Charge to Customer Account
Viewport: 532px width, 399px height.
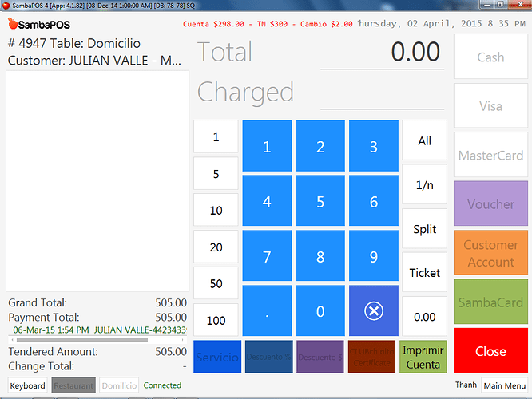[x=490, y=253]
